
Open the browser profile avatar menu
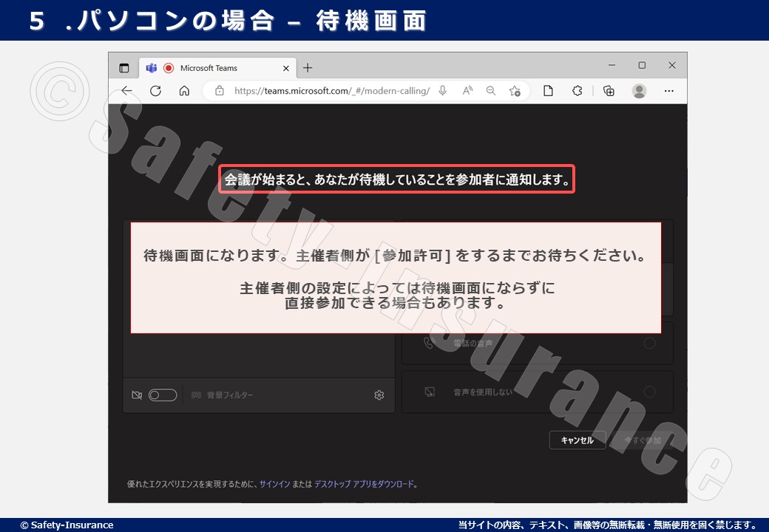click(640, 91)
